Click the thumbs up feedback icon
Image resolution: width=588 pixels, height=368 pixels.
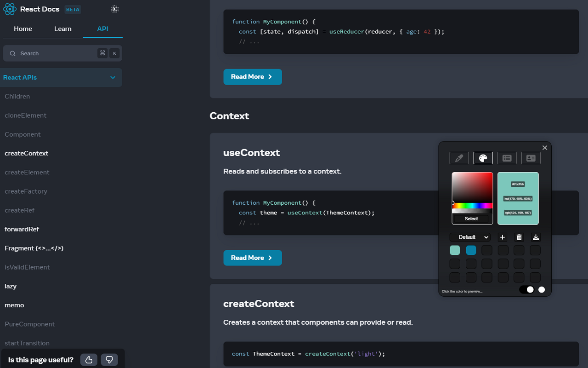89,360
